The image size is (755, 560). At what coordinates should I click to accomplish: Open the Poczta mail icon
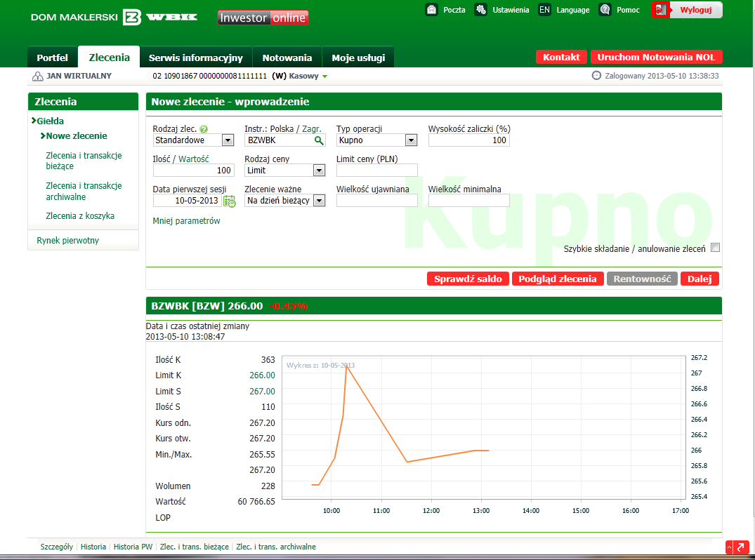[432, 10]
